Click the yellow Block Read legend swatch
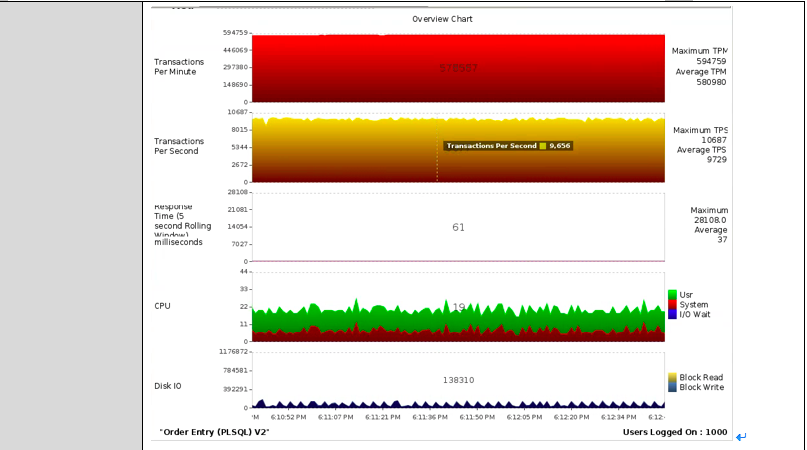Image resolution: width=807 pixels, height=450 pixels. (672, 377)
